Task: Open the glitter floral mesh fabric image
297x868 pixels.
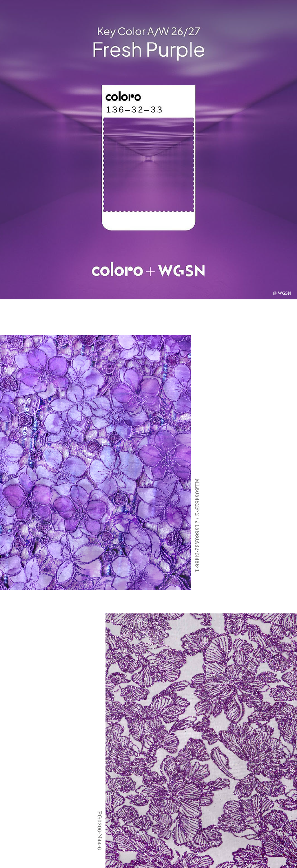Action: tap(201, 741)
